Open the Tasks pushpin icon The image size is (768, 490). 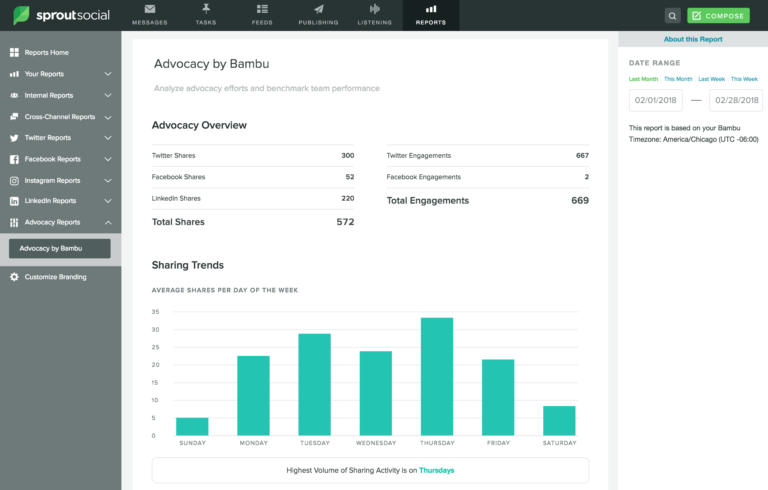pos(206,8)
